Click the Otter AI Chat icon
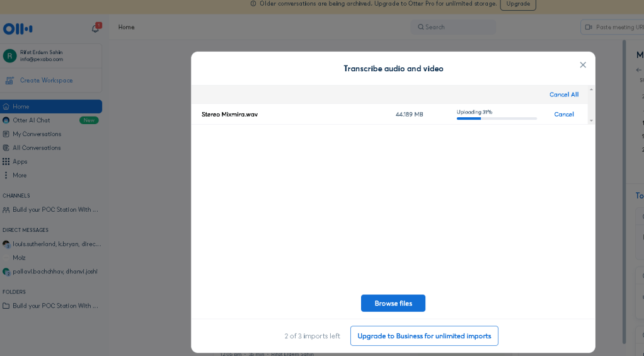The image size is (644, 356). tap(6, 120)
